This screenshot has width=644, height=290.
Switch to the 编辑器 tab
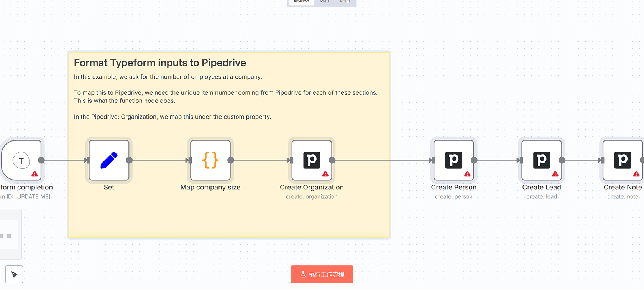(302, 2)
